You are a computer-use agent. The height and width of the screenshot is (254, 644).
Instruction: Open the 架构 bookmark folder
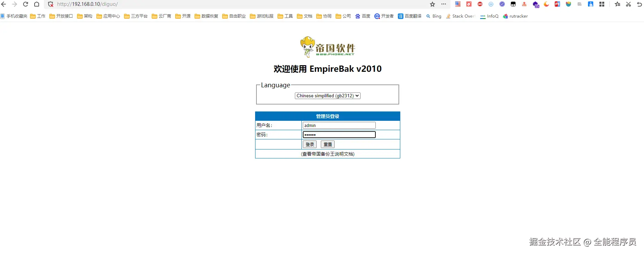click(85, 16)
